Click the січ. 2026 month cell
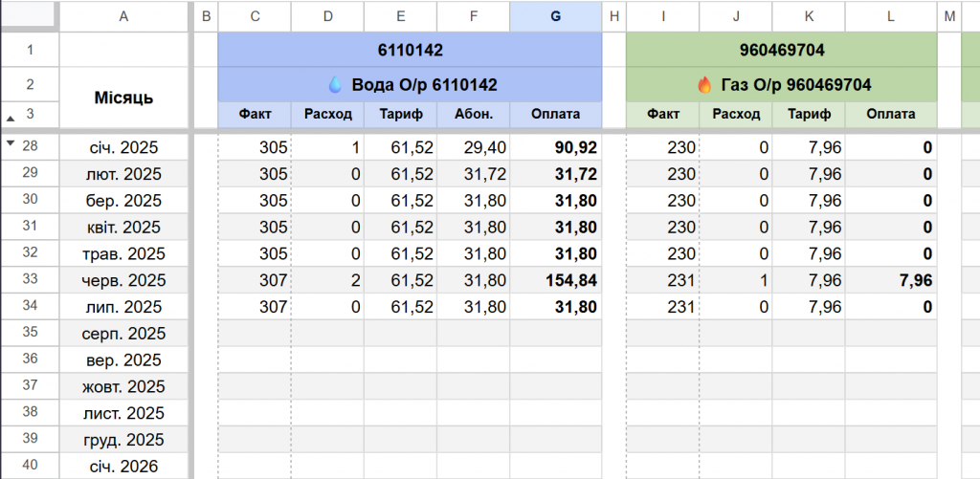The image size is (980, 479). tap(123, 466)
